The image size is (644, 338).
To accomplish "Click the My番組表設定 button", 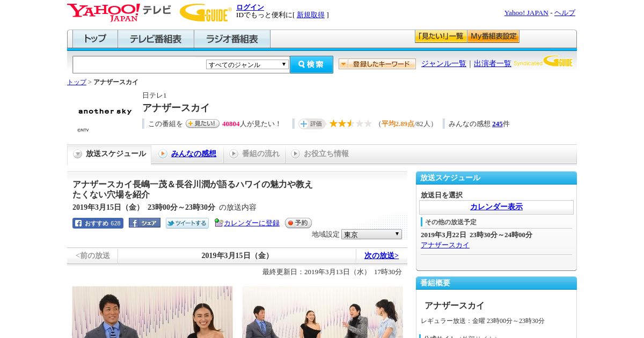I will (x=493, y=36).
